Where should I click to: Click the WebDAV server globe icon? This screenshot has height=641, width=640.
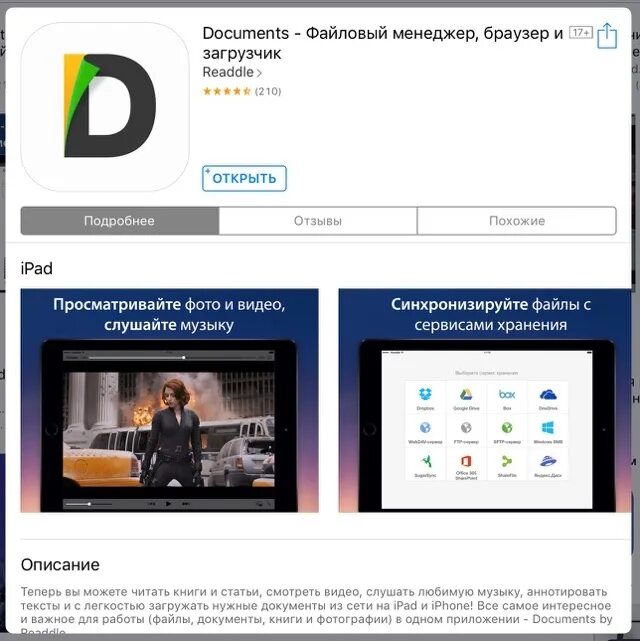click(425, 428)
